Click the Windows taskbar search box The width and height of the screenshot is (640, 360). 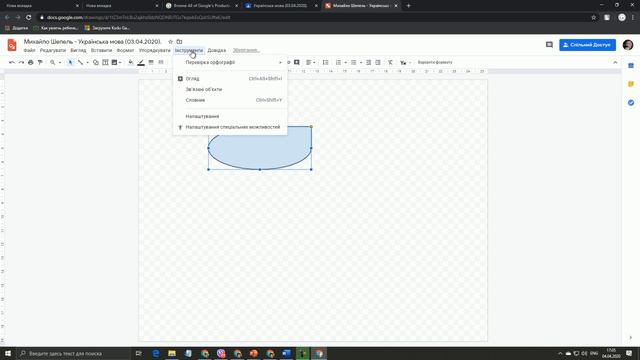click(73, 353)
